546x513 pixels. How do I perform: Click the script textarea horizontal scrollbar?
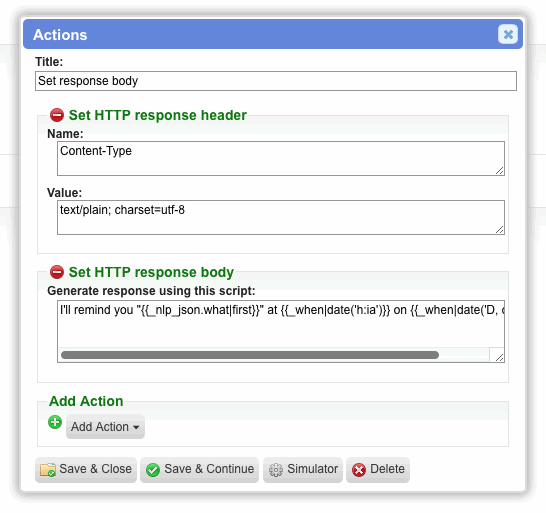pyautogui.click(x=250, y=355)
